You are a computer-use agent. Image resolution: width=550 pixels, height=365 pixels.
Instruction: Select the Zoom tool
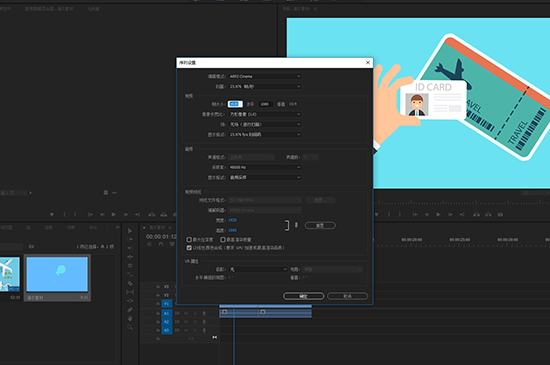[x=130, y=327]
